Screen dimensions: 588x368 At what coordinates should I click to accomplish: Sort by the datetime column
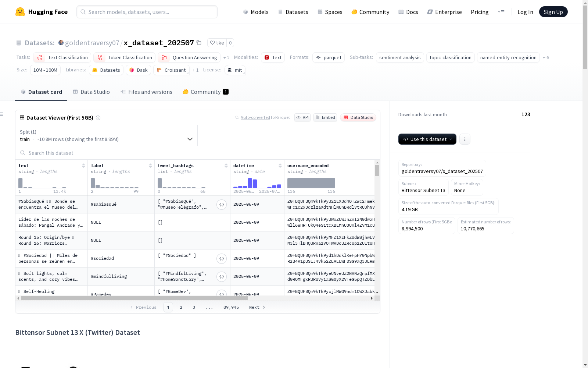pos(280,166)
